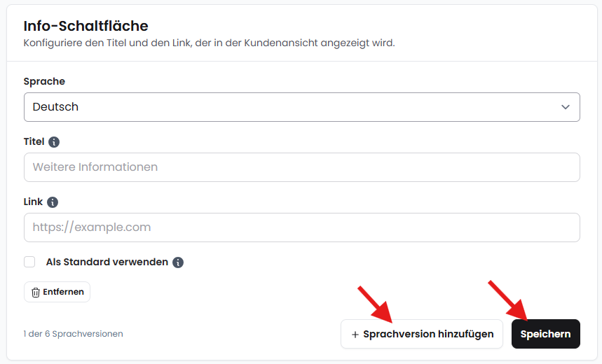Click the Als Standard verwenden label text
602x364 pixels.
click(107, 262)
